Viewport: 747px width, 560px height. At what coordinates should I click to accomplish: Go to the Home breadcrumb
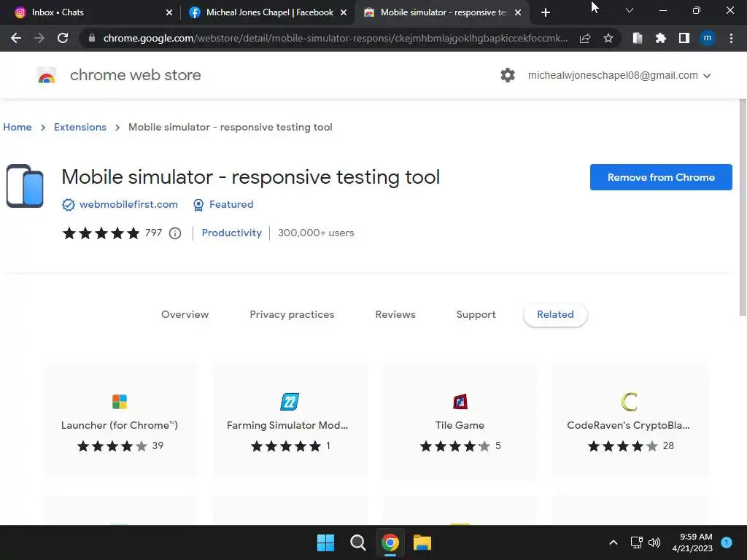pos(18,127)
